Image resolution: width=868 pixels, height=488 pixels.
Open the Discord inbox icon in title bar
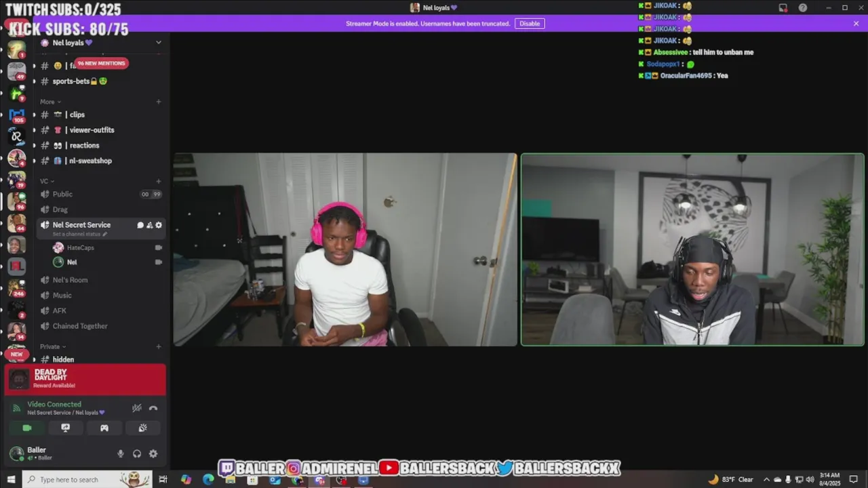(783, 7)
